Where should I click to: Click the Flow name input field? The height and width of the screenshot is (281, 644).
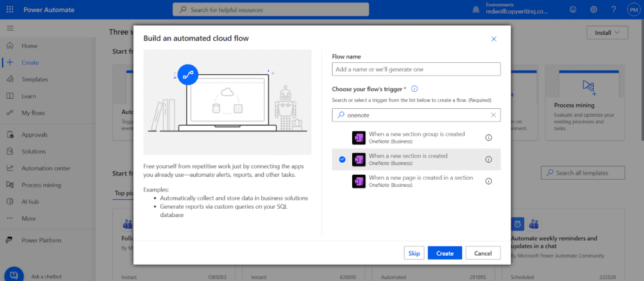416,69
